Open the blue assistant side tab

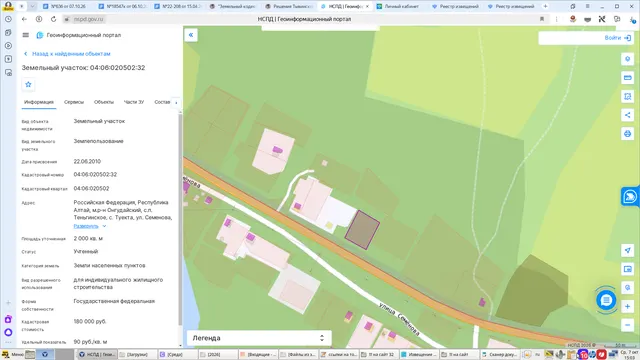(630, 197)
